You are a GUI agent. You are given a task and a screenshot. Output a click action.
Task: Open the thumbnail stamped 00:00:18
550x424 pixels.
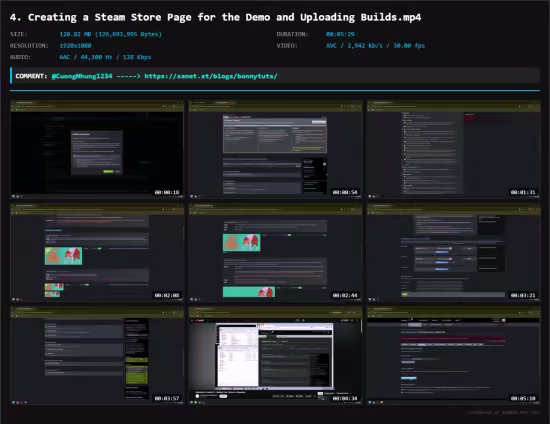[97, 150]
